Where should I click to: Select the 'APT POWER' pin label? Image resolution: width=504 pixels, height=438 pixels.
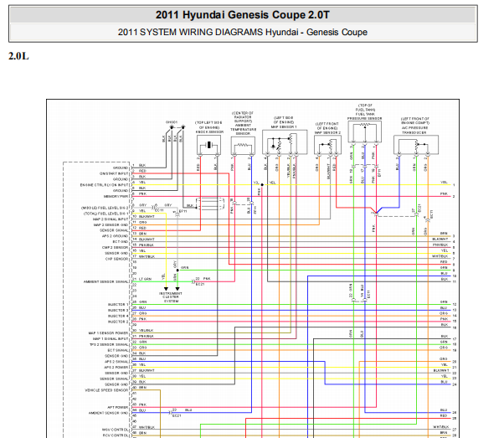click(x=118, y=407)
